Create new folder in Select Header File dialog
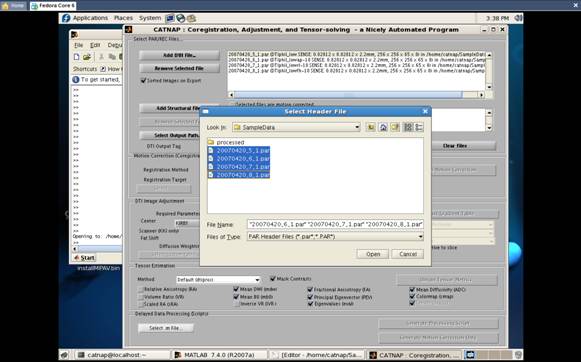This screenshot has width=581, height=362. (x=395, y=127)
